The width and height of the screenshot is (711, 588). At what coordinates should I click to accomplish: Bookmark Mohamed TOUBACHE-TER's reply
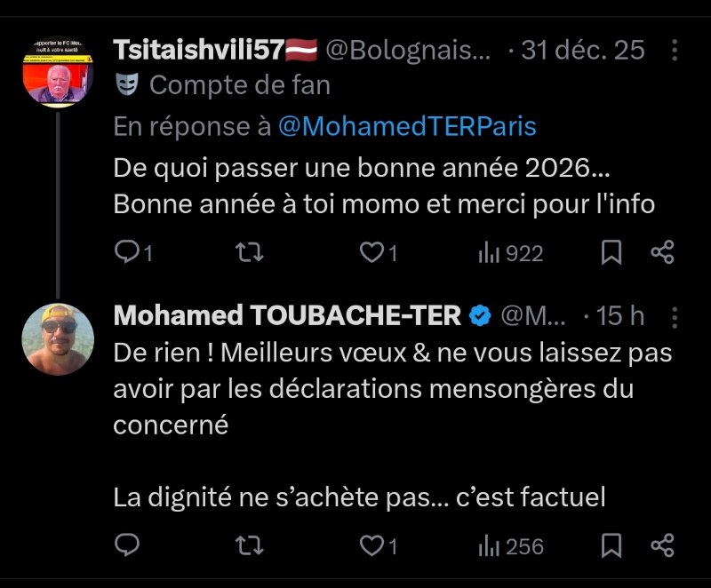click(x=611, y=545)
